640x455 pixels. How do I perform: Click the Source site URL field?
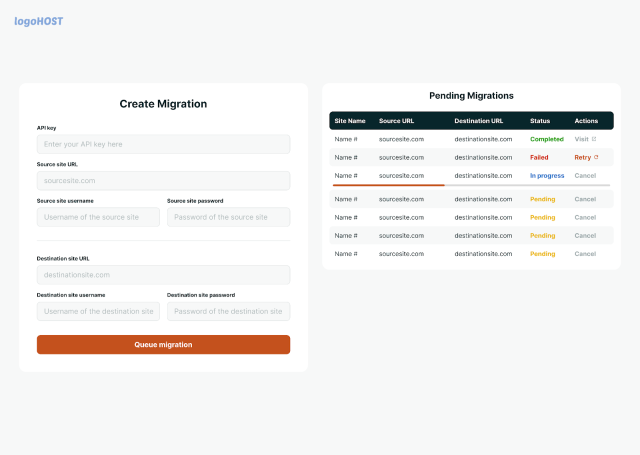pos(163,181)
